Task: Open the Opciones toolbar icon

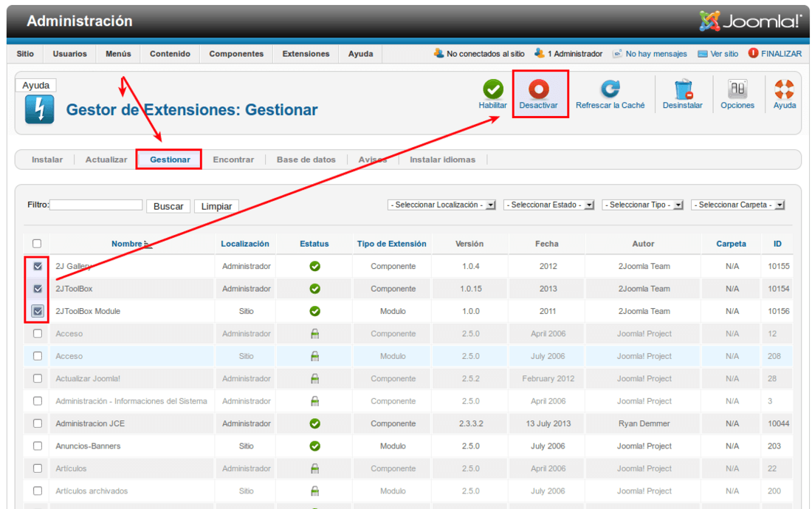Action: click(737, 89)
